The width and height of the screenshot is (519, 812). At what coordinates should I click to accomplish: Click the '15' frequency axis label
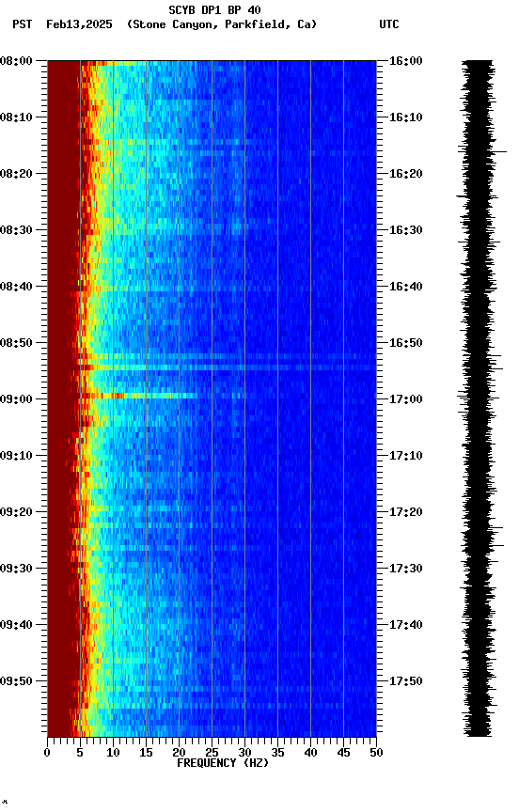click(146, 753)
